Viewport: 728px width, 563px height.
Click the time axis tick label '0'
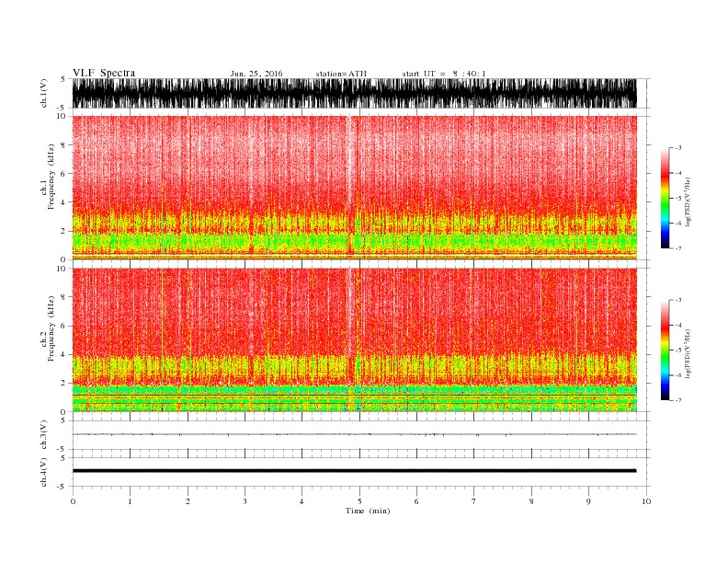73,501
